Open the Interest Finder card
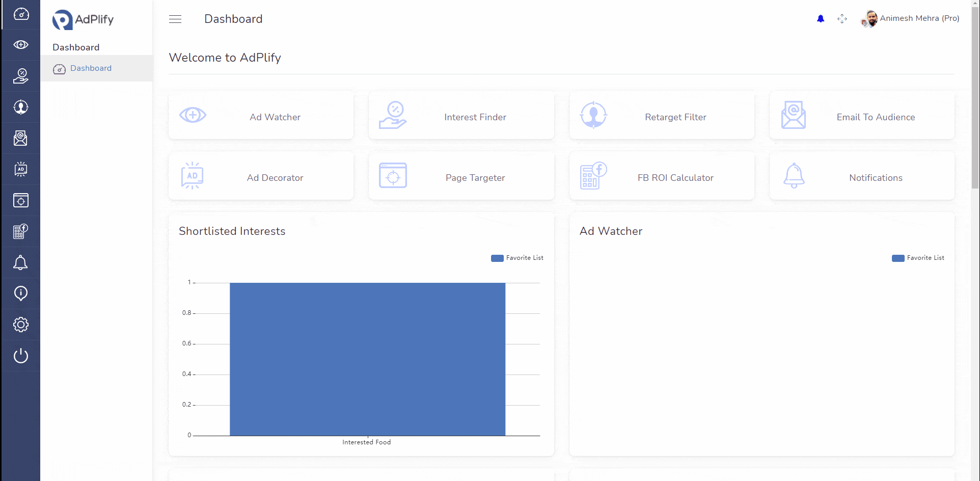Screen dimensions: 980x481 click(461, 116)
